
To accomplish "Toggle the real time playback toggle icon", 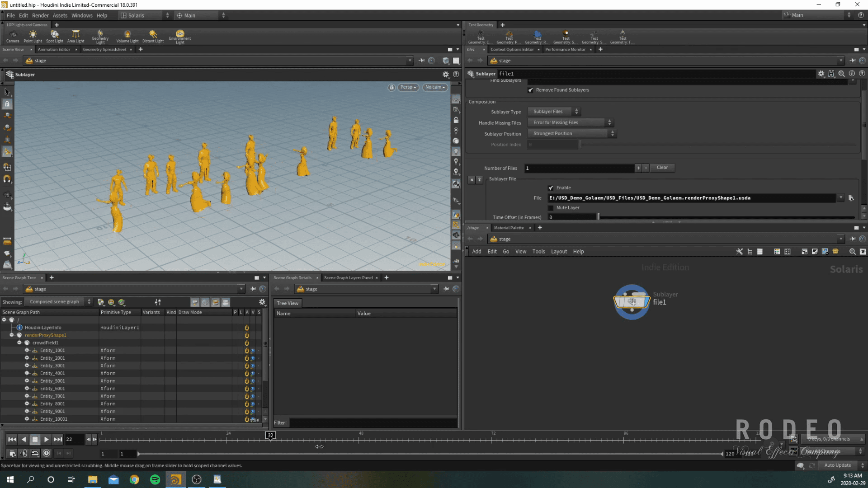I will pos(47,453).
